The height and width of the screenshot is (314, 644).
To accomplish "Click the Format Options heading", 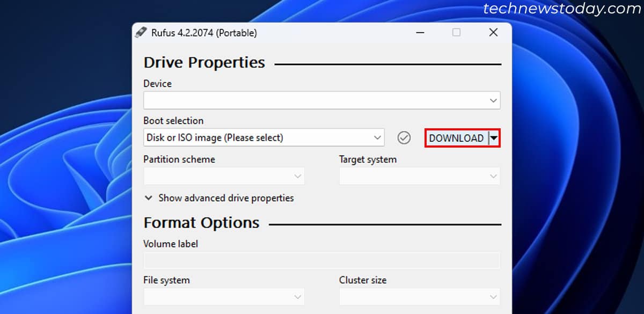I will coord(201,223).
